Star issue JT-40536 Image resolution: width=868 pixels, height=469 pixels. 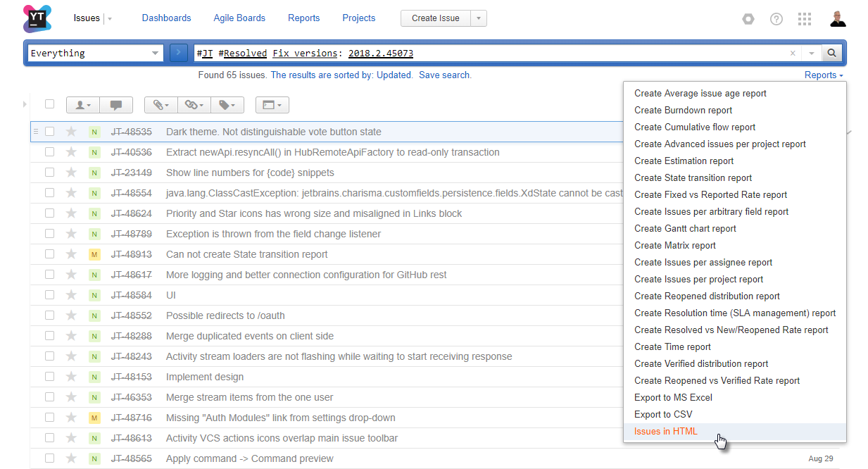pyautogui.click(x=71, y=152)
